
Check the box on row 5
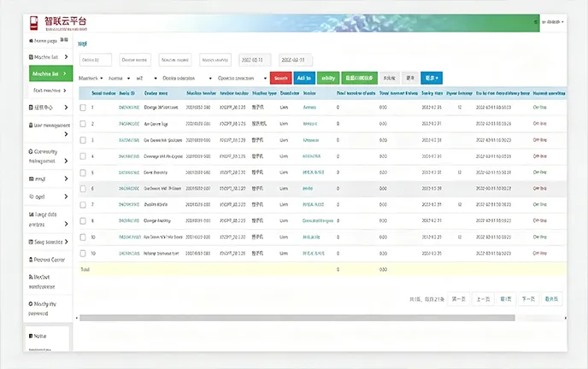[x=83, y=173]
